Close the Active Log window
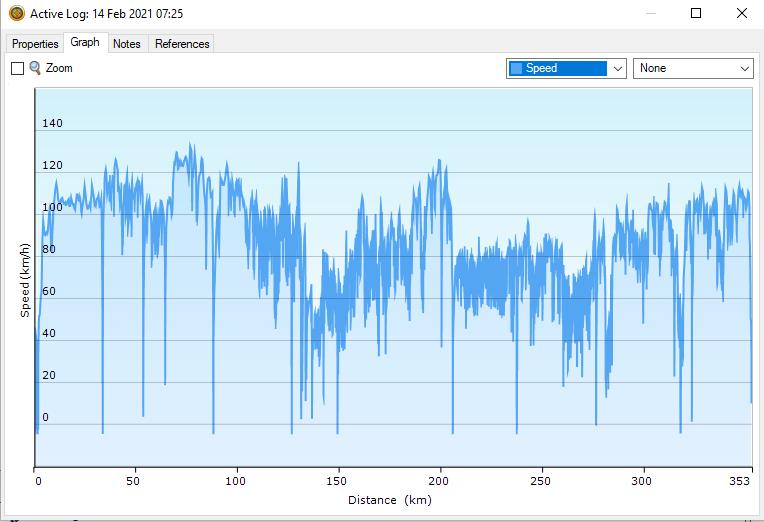Image resolution: width=764 pixels, height=522 pixels. (741, 14)
